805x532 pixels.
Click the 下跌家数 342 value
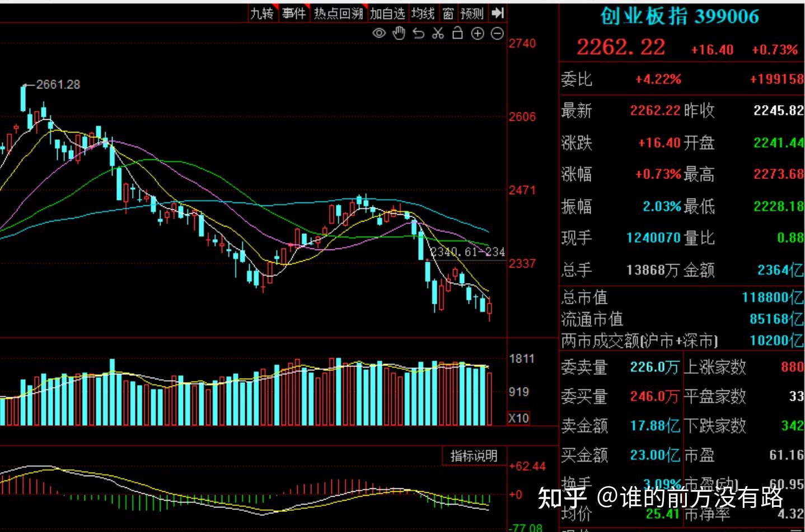(x=793, y=426)
